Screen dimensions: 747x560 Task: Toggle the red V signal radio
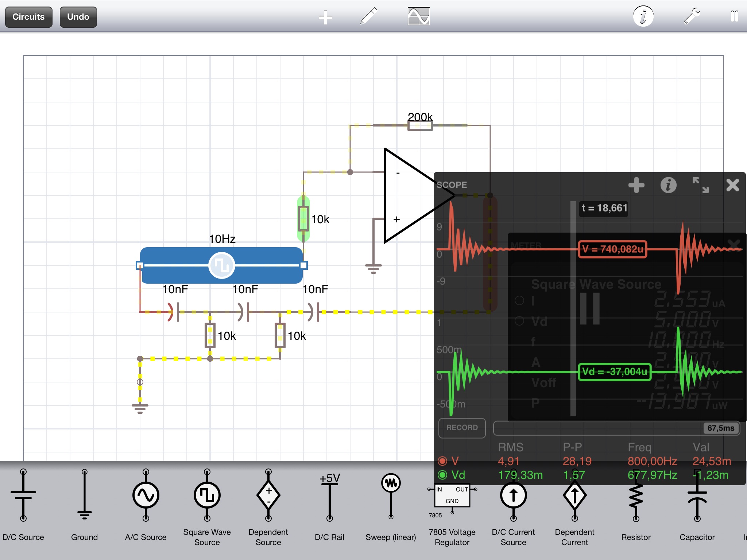442,461
